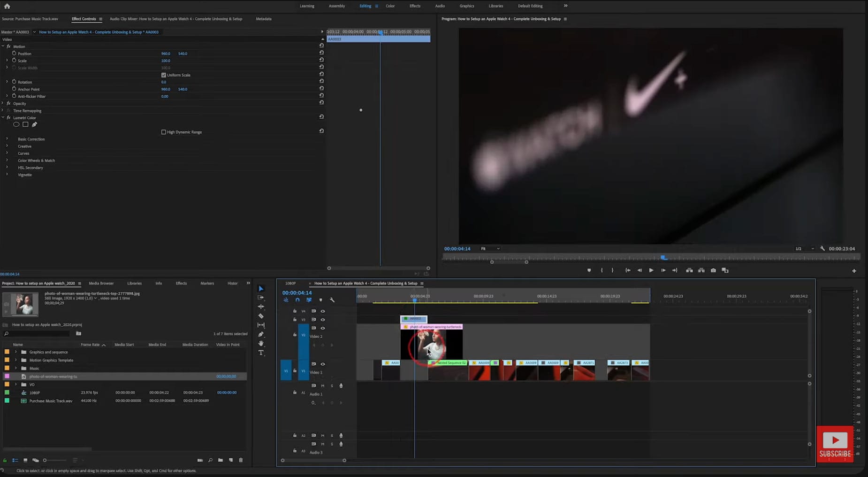Select the Selection tool arrow
The image size is (868, 477).
[x=261, y=289]
